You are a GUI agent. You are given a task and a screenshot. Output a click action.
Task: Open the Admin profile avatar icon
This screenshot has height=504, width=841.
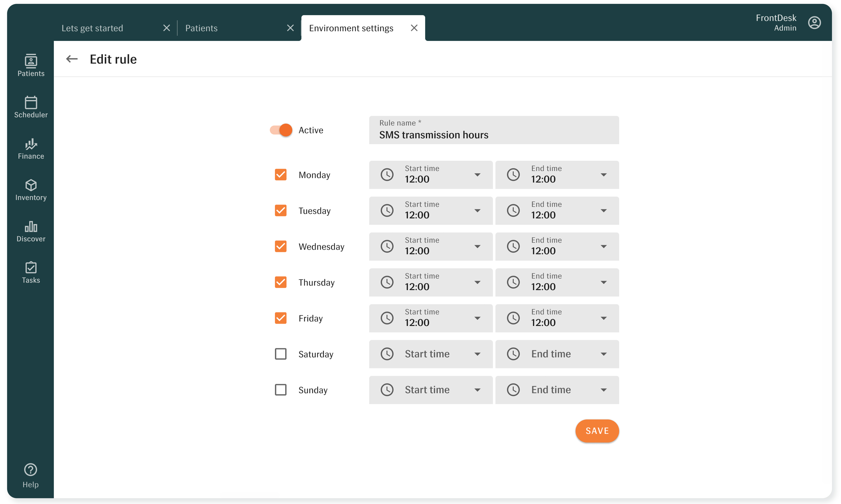[814, 22]
